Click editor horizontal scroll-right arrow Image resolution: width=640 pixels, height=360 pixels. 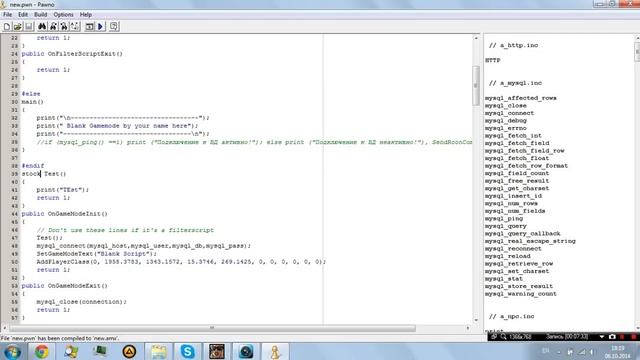pyautogui.click(x=468, y=328)
